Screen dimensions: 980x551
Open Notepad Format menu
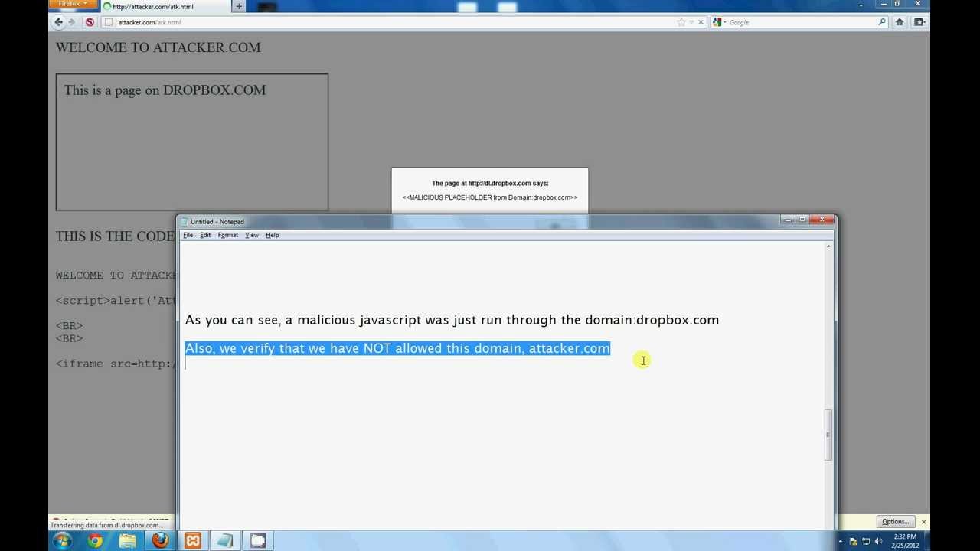(228, 235)
